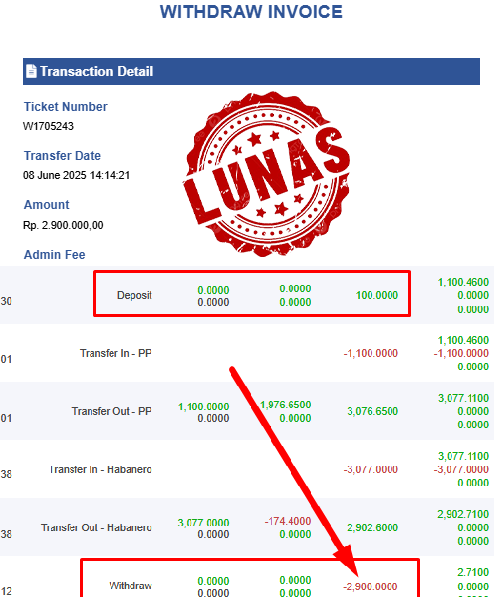Click the Withdraw row label
Viewport: 494px width, 597px height.
pos(130,585)
